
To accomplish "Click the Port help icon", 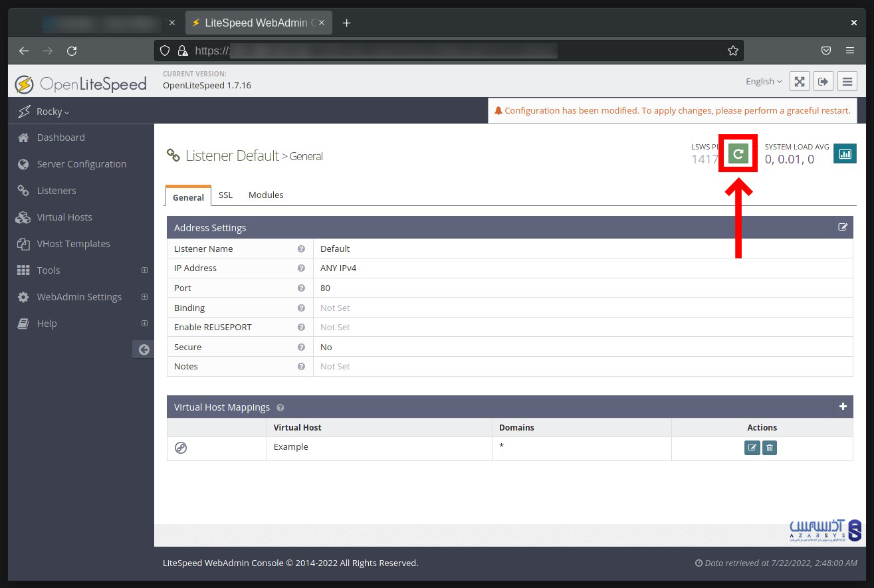I will pyautogui.click(x=301, y=288).
